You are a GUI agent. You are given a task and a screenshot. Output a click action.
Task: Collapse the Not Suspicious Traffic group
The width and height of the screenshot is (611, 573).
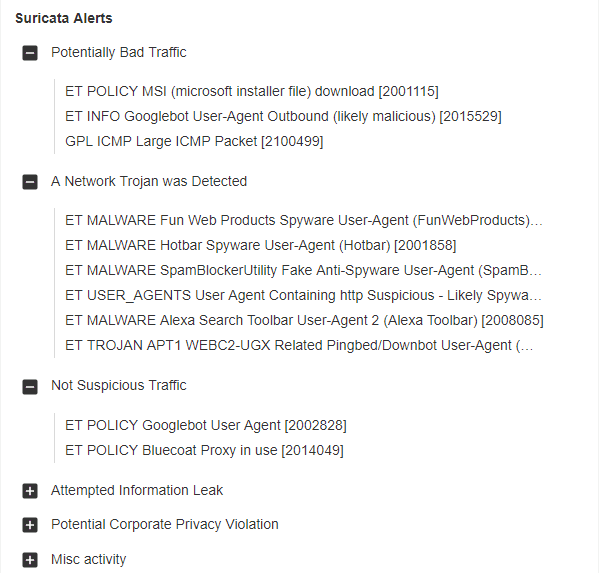click(x=30, y=386)
